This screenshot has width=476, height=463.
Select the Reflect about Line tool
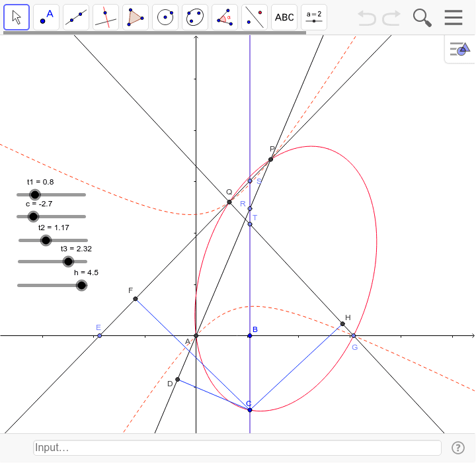[255, 17]
